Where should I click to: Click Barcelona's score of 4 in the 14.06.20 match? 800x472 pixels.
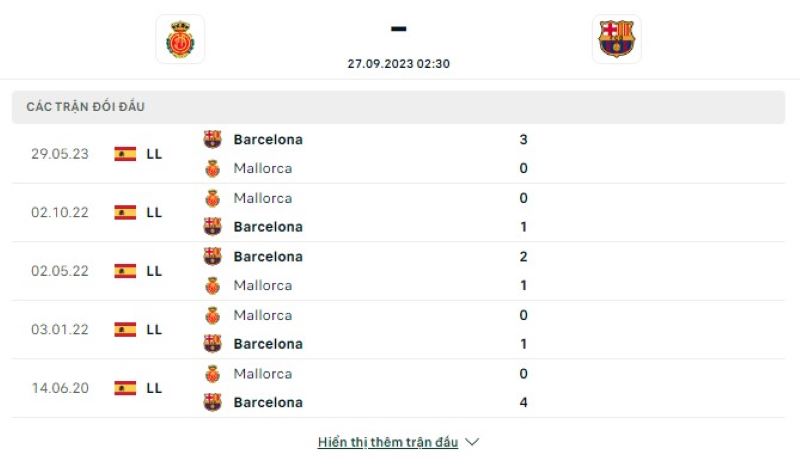click(523, 402)
